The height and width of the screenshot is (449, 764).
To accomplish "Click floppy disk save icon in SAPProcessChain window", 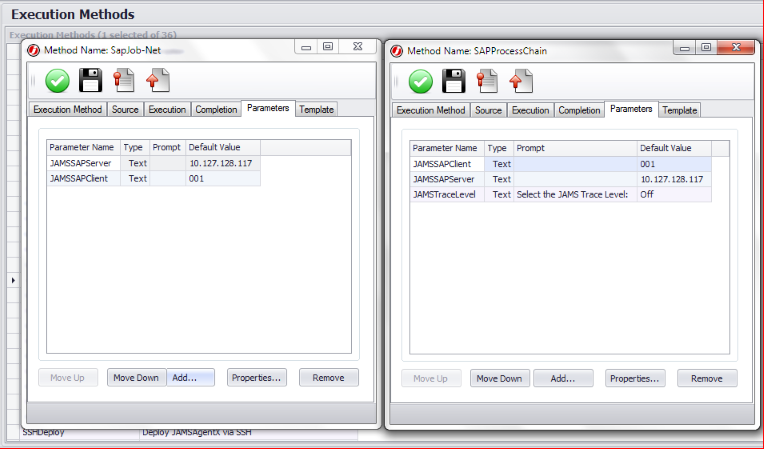I will point(454,81).
